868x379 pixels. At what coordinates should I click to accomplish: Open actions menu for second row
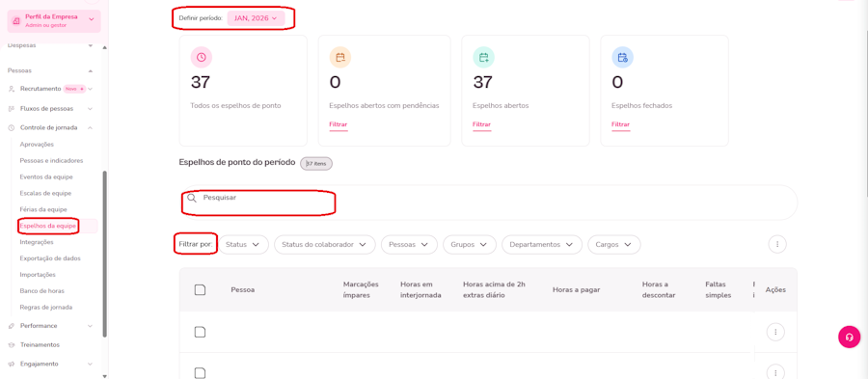tap(775, 372)
